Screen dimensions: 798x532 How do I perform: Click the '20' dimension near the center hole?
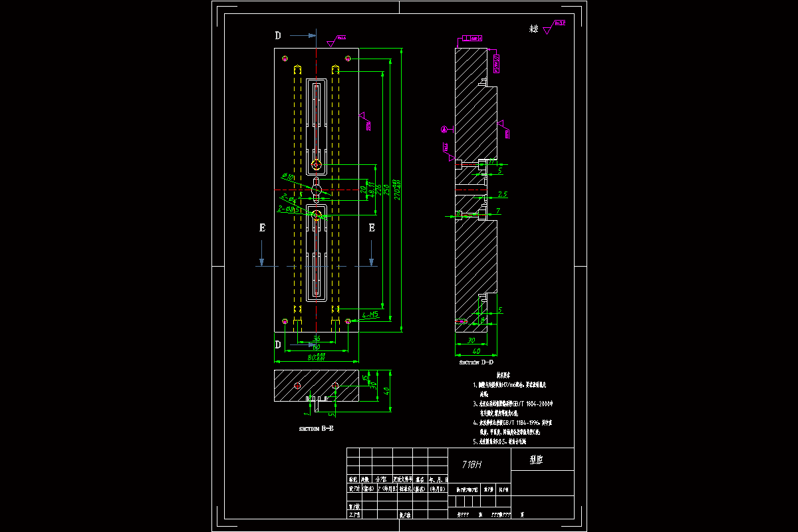pyautogui.click(x=364, y=190)
